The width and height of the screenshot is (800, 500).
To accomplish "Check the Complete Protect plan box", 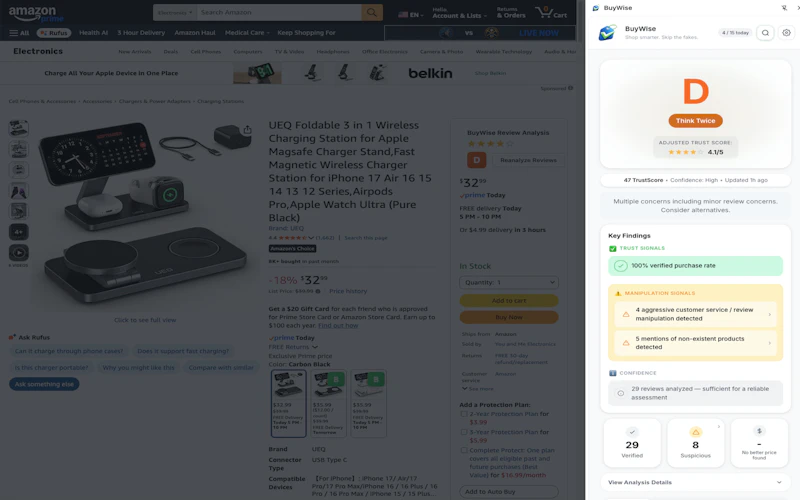I will pyautogui.click(x=464, y=451).
